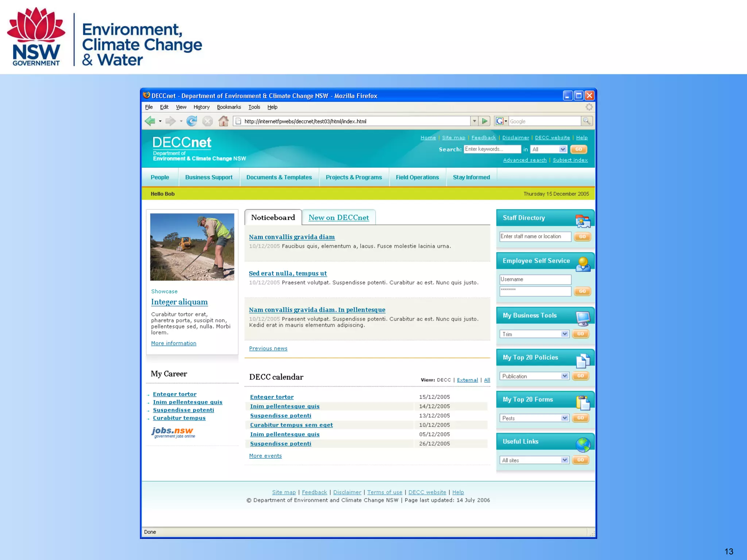
Task: Click the Firefox back arrow button
Action: (x=150, y=121)
